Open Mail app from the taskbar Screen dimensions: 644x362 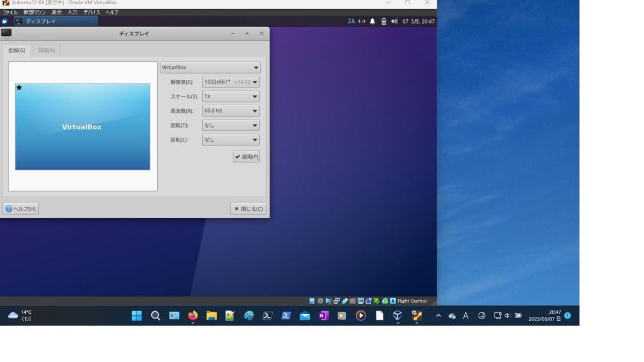pos(305,316)
